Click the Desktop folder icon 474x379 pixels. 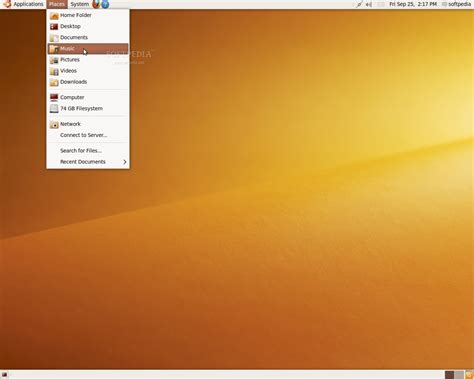point(54,27)
